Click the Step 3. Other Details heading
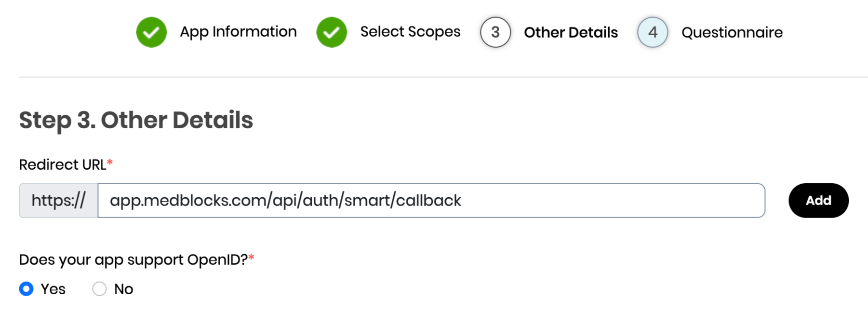 (136, 120)
